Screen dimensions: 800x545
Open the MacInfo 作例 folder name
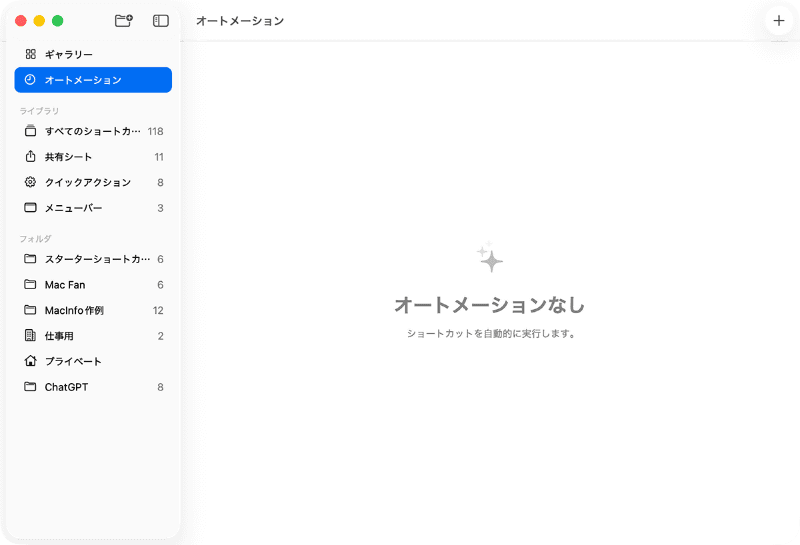coord(74,310)
